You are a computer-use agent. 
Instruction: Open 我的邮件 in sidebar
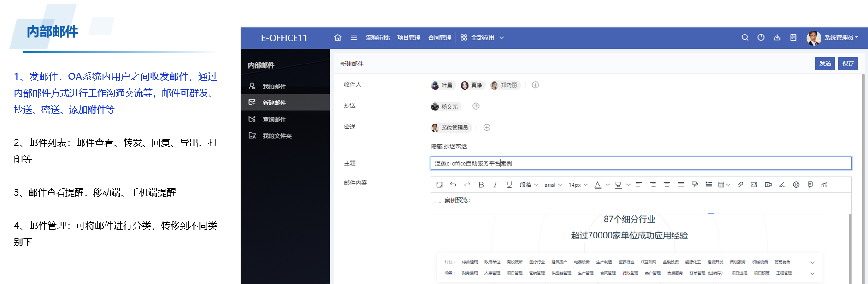[285, 86]
